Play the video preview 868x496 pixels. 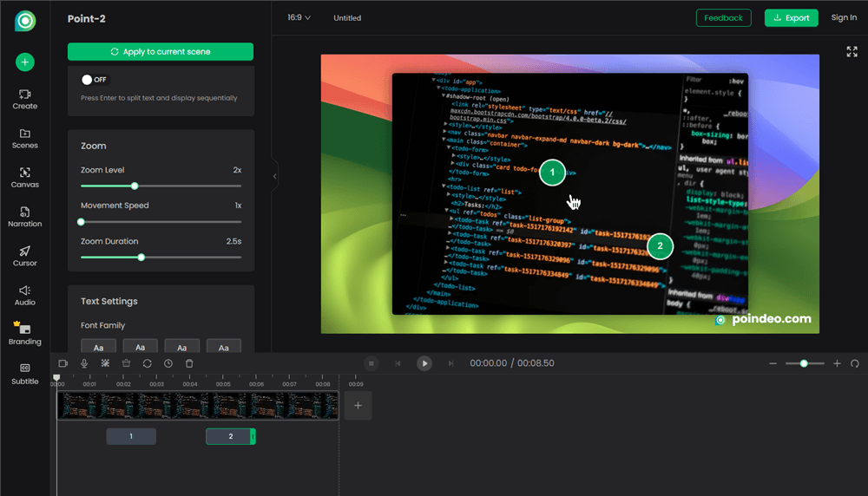424,363
